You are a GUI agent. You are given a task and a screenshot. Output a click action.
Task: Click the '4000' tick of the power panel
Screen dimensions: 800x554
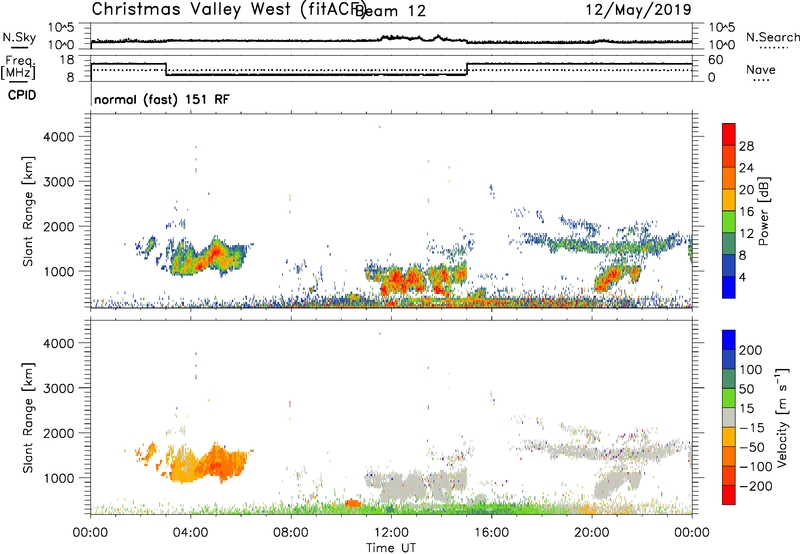[59, 137]
